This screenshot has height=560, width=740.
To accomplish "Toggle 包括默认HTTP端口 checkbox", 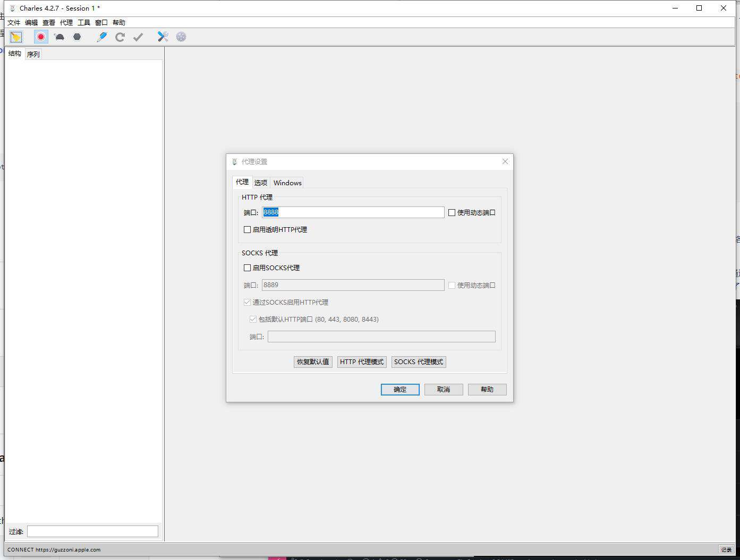I will click(253, 319).
